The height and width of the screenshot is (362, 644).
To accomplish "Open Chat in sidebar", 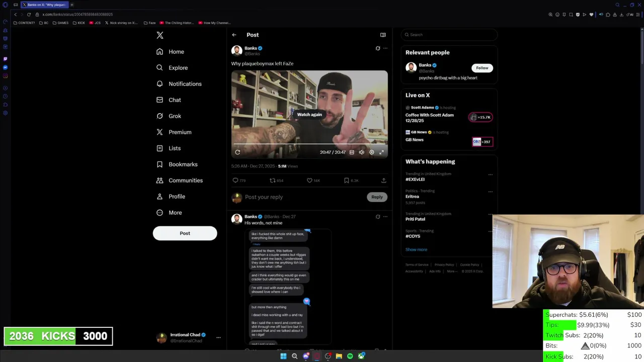I will pyautogui.click(x=169, y=100).
